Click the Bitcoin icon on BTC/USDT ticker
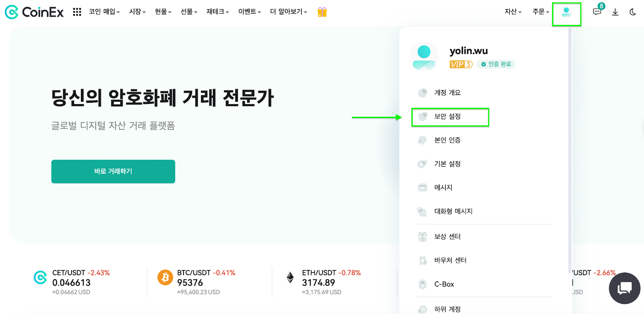 tap(165, 277)
